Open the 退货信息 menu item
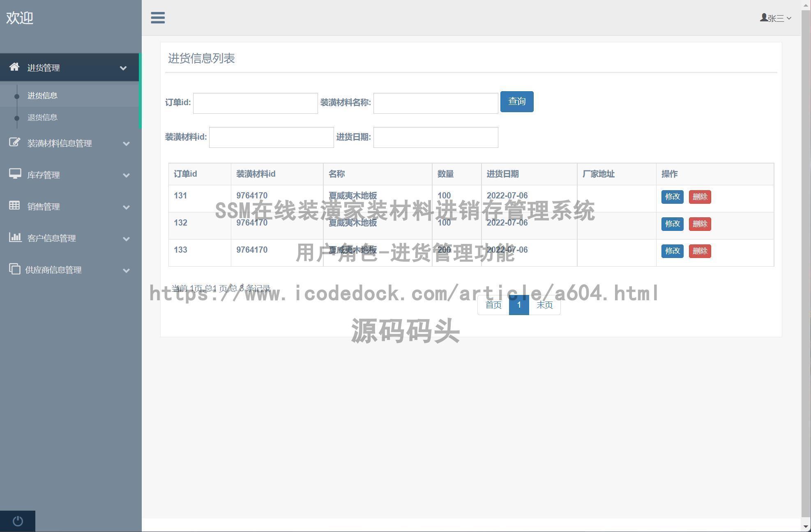Viewport: 811px width, 532px height. click(x=43, y=117)
